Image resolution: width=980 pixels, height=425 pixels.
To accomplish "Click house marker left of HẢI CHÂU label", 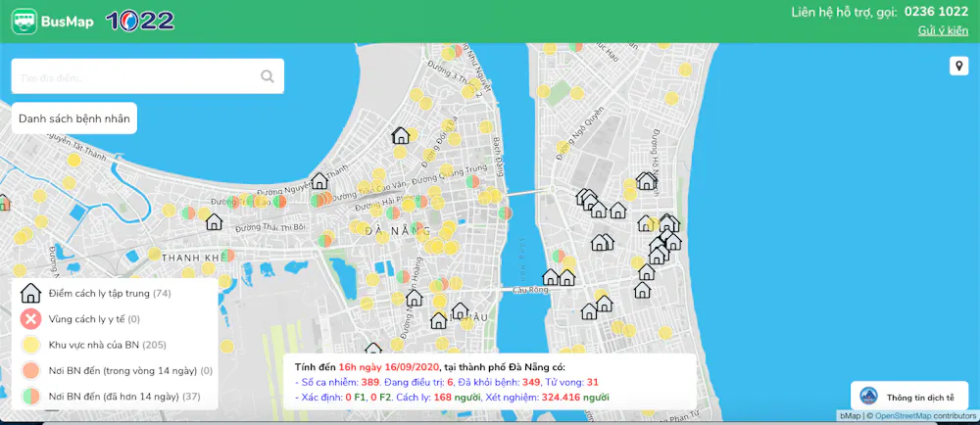I will (439, 321).
